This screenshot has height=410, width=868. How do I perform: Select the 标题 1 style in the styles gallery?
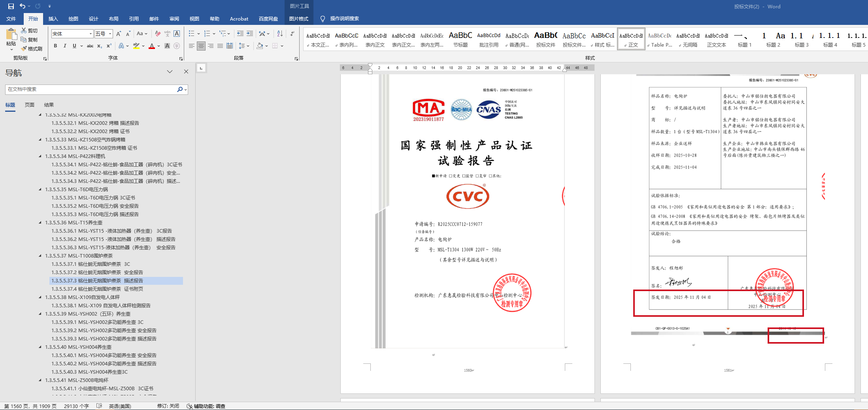[x=744, y=39]
